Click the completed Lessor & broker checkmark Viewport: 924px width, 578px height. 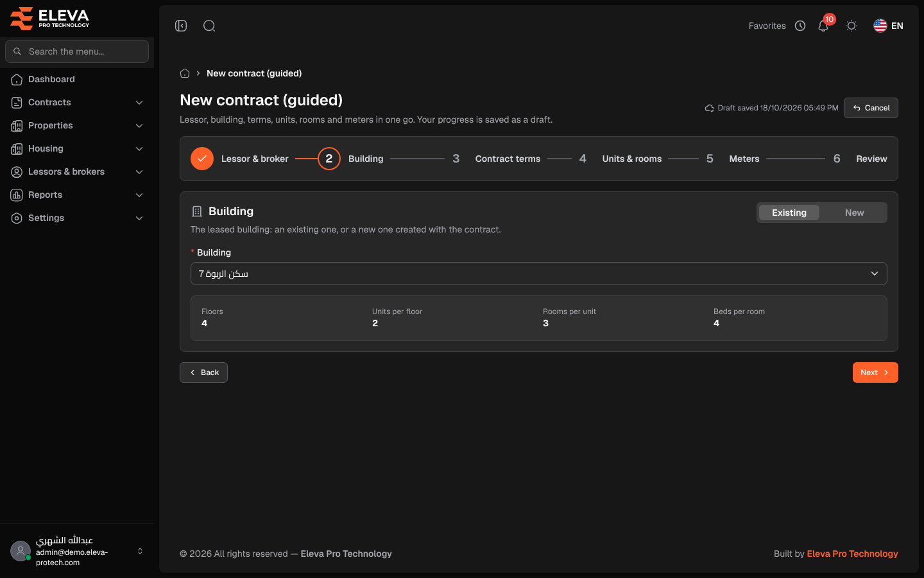point(202,159)
